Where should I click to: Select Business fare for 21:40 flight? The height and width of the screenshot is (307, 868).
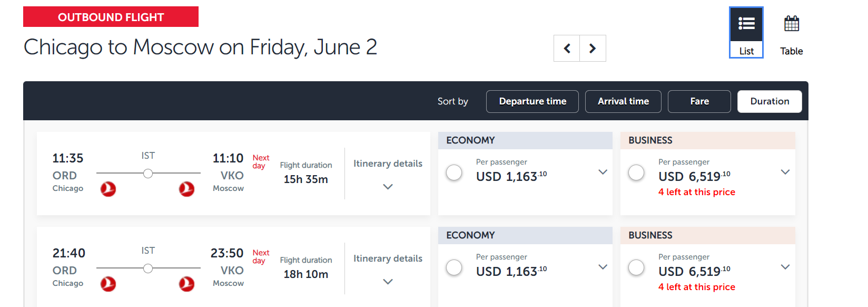[x=636, y=267]
